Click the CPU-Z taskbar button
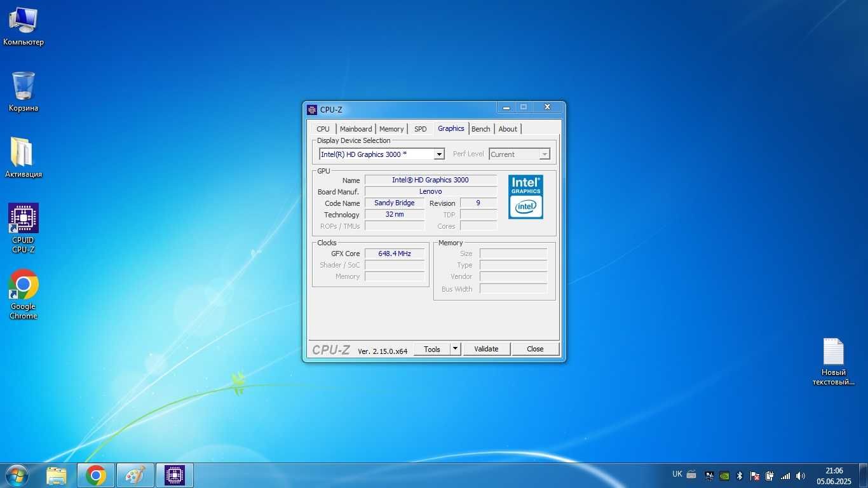Image resolution: width=868 pixels, height=488 pixels. pos(175,475)
